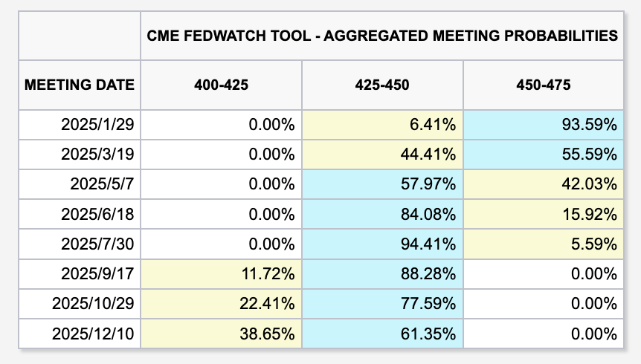Select the 425-450 column header
641x364 pixels.
382,85
